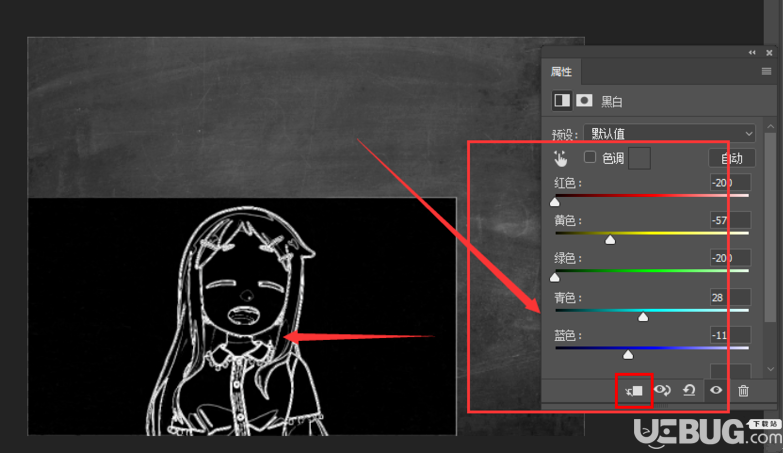Click the layer mask icon
The width and height of the screenshot is (783, 453).
(x=584, y=100)
